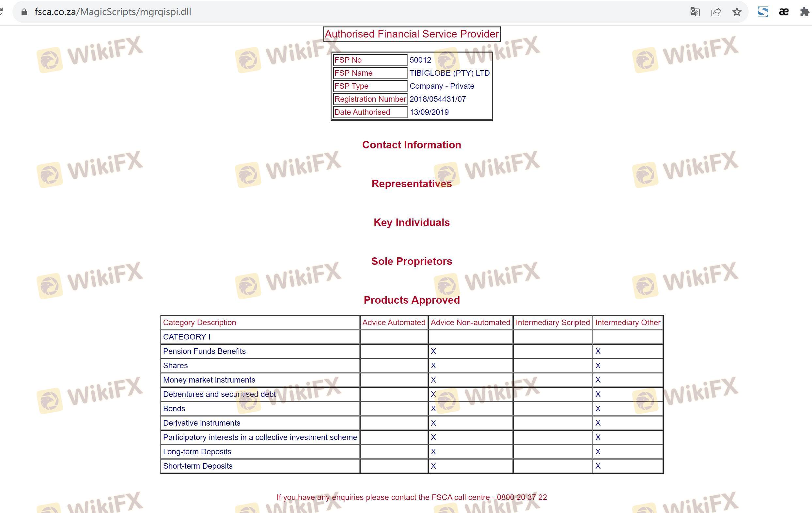Click the Authorised Financial Service Provider title
The image size is (812, 513).
[x=412, y=34]
